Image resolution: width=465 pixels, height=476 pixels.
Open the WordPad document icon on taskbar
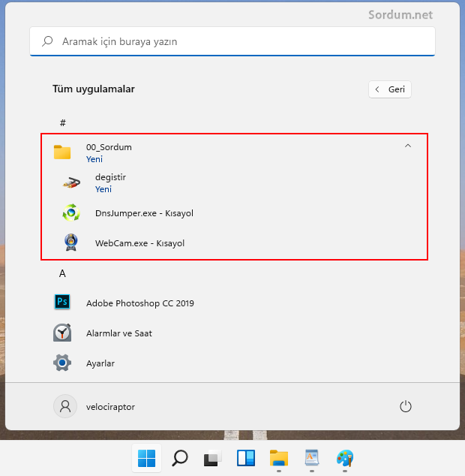[312, 458]
